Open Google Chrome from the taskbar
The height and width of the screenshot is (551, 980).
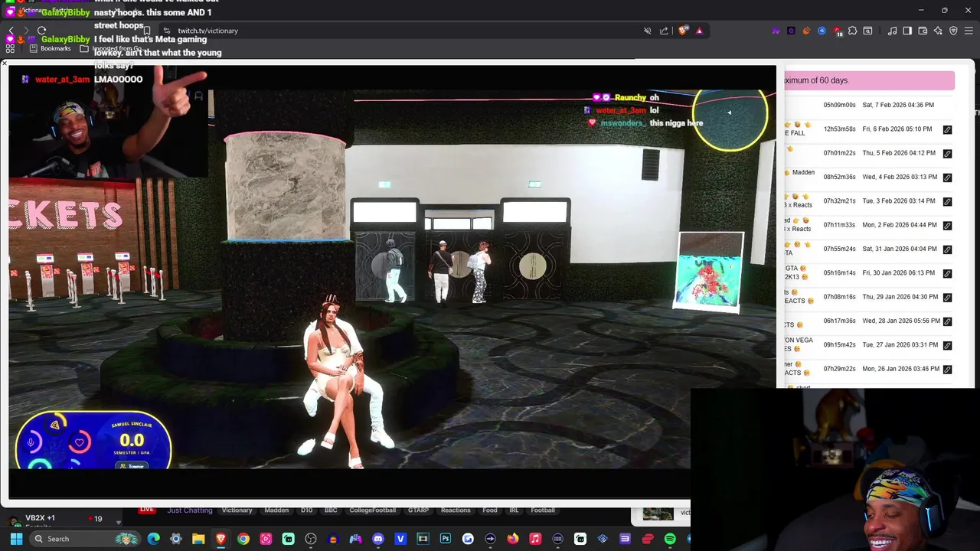pyautogui.click(x=243, y=539)
